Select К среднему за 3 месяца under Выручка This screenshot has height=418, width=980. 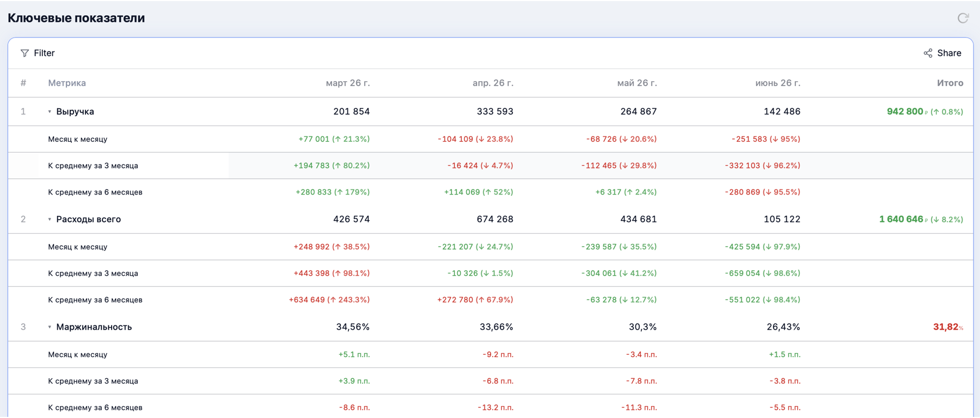coord(93,166)
